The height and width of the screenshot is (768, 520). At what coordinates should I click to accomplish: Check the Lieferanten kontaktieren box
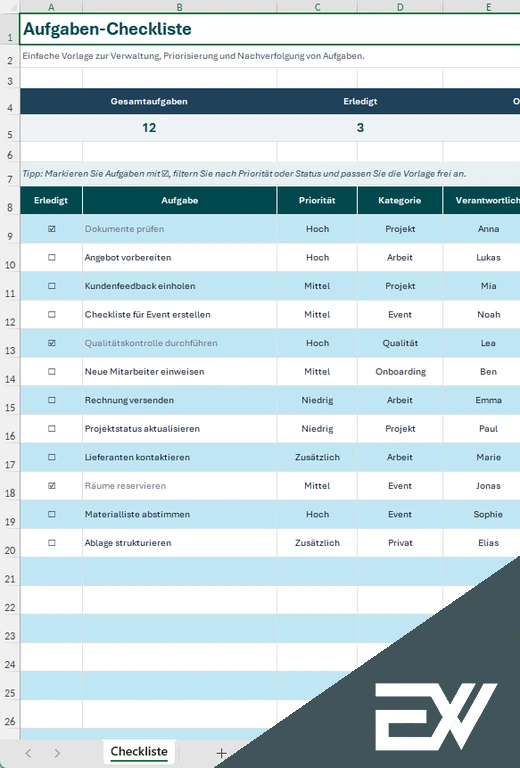(52, 457)
